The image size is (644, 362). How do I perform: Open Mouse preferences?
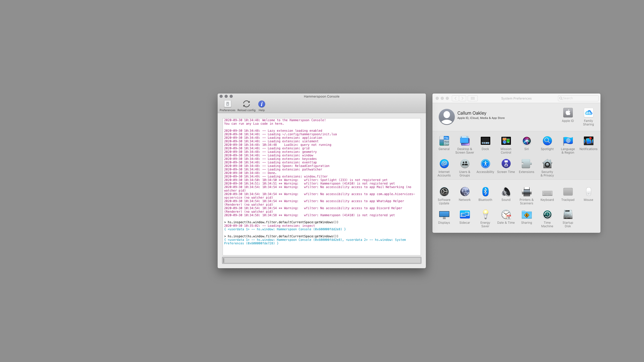(588, 194)
